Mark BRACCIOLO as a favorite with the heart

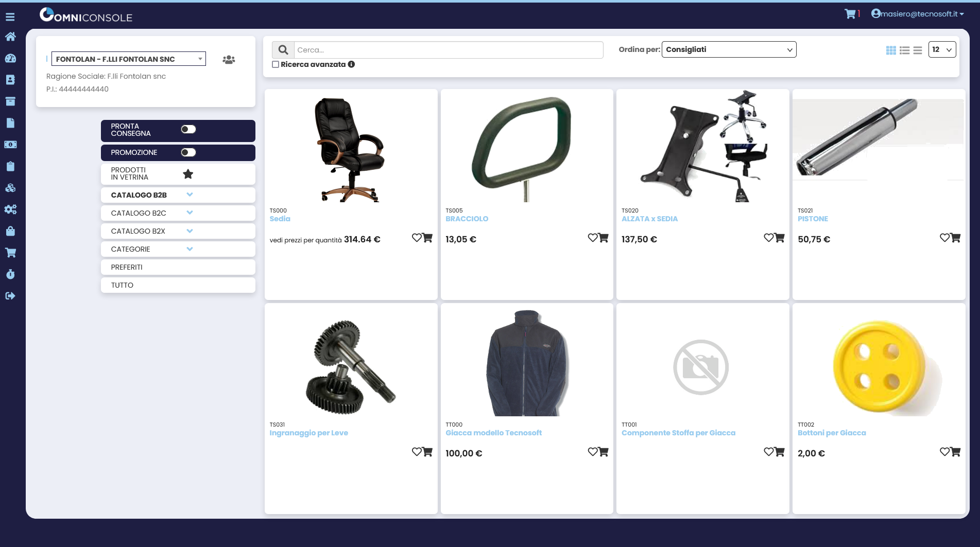pyautogui.click(x=592, y=238)
